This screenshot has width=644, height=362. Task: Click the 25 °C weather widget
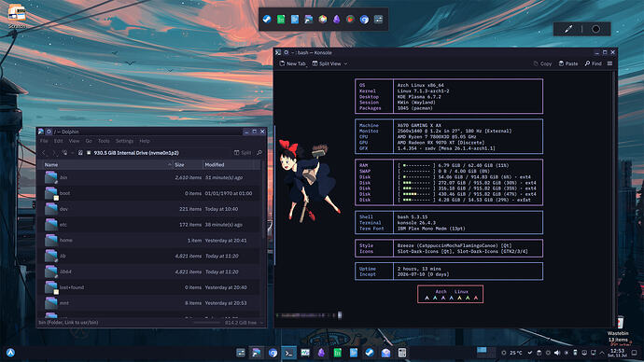point(512,353)
